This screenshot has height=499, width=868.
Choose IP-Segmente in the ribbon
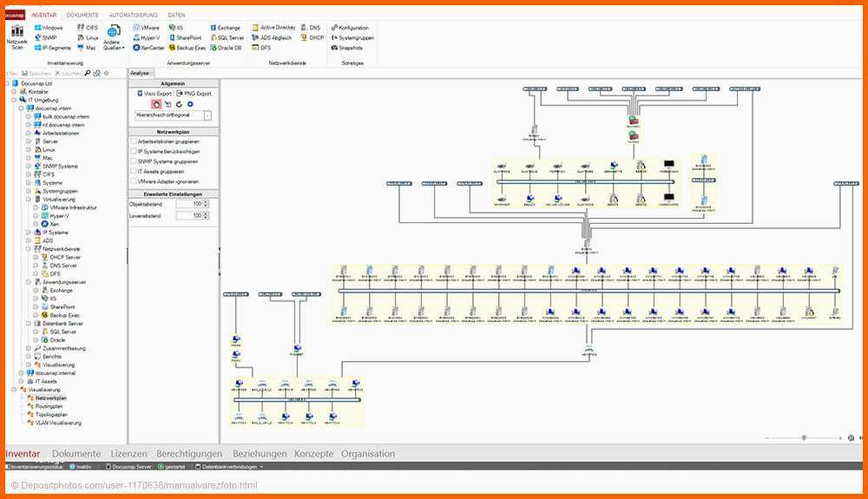coord(53,48)
